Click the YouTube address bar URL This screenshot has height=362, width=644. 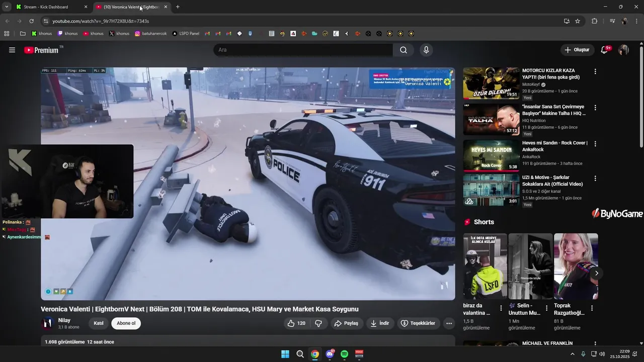pos(101,21)
